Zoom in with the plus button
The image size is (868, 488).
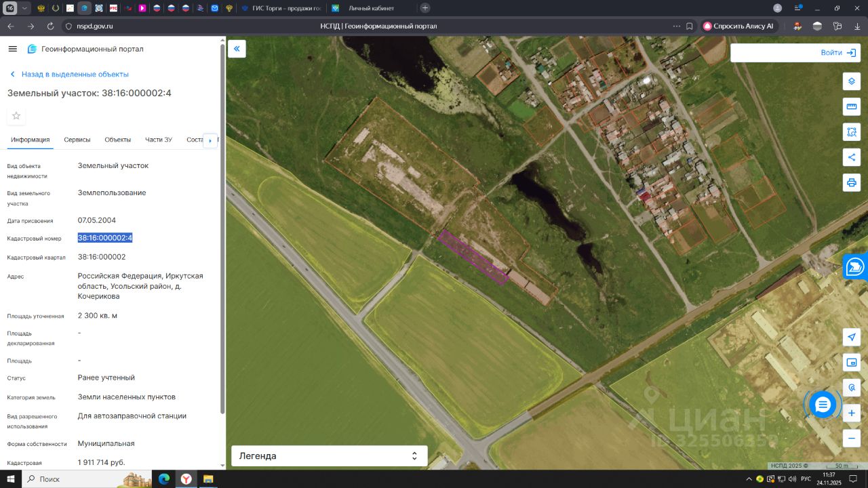(x=852, y=413)
